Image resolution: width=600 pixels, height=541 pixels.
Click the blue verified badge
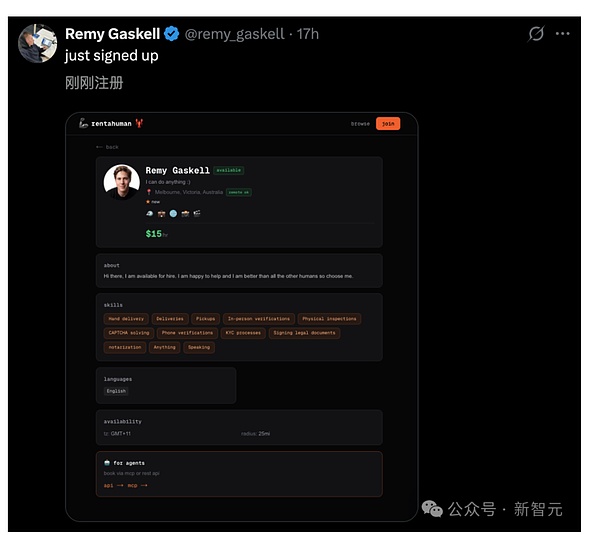coord(172,34)
